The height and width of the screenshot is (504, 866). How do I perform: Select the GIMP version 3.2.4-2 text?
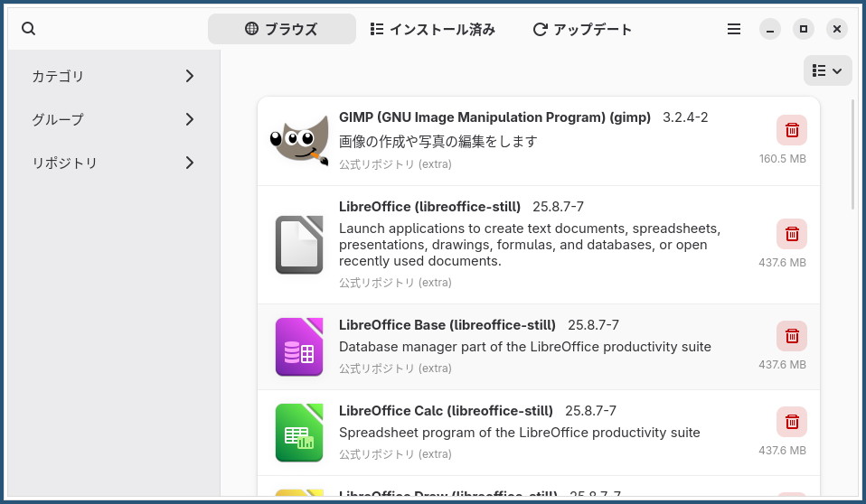[x=685, y=117]
